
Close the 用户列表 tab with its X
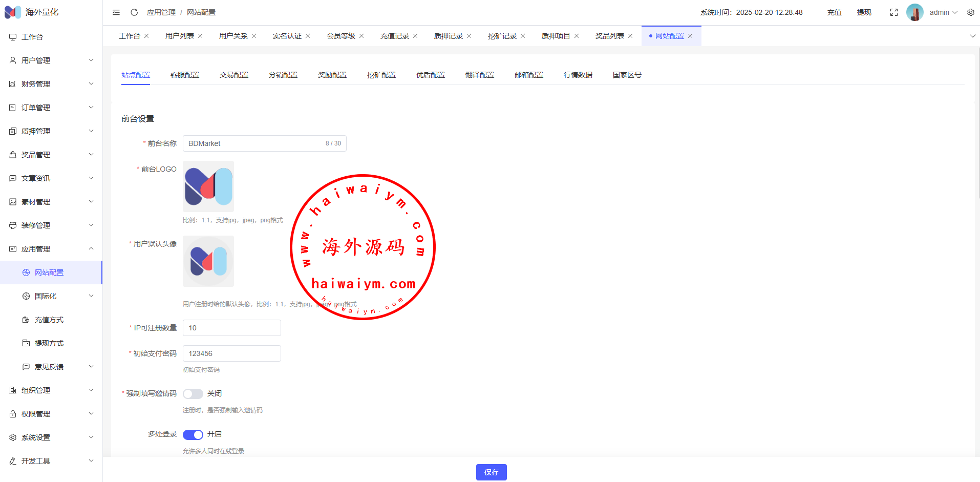pos(200,36)
